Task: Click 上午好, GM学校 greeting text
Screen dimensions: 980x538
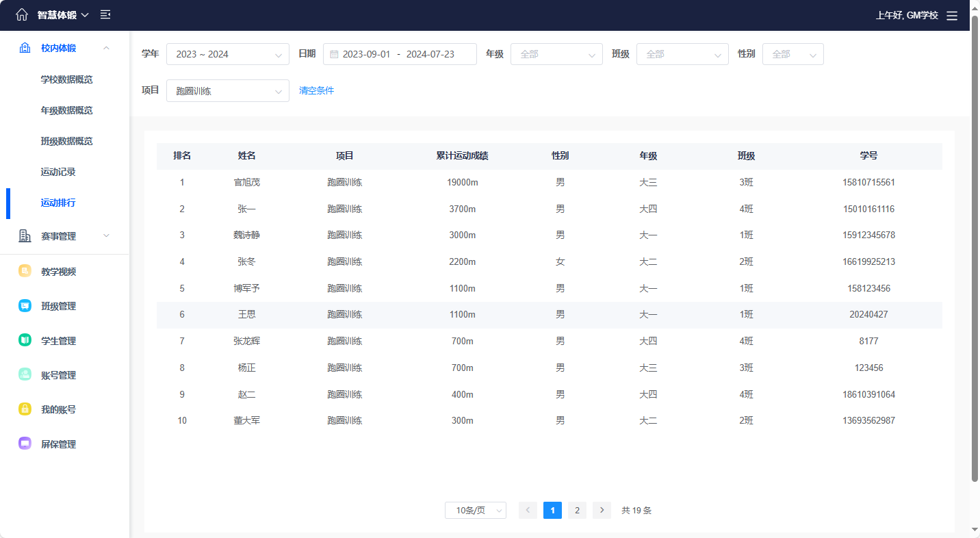Action: [907, 15]
